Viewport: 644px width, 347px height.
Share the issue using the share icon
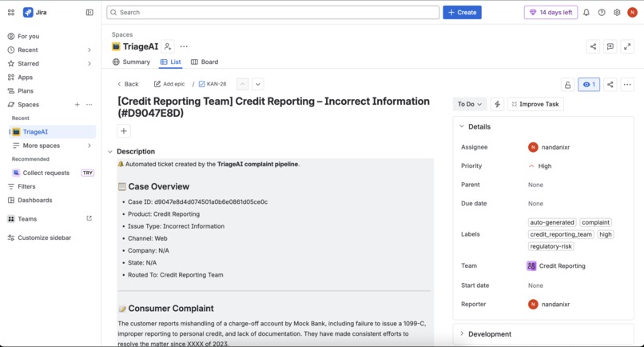coord(610,85)
